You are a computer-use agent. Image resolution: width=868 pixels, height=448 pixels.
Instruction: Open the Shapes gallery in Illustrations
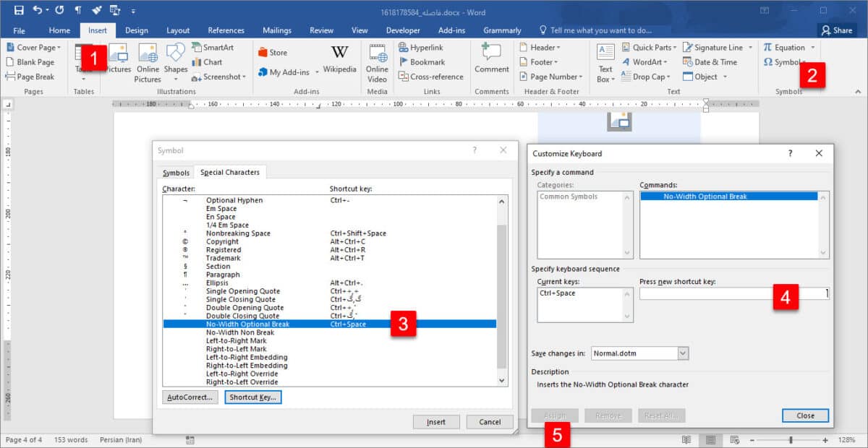click(x=176, y=61)
